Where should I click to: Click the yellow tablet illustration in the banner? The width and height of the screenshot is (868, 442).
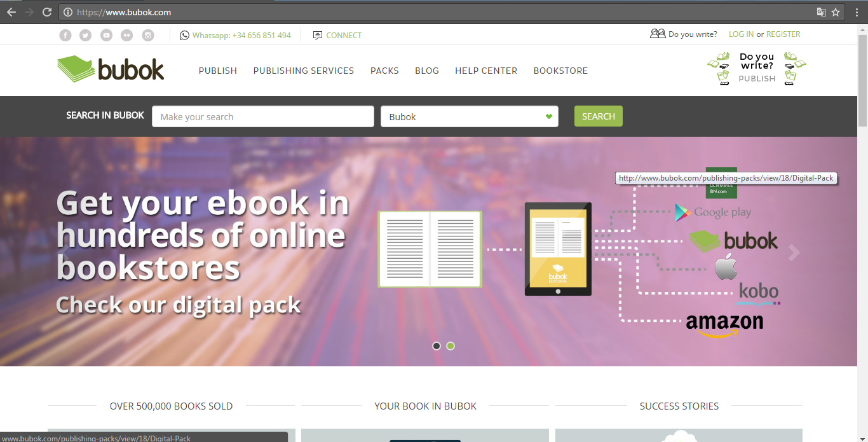558,249
